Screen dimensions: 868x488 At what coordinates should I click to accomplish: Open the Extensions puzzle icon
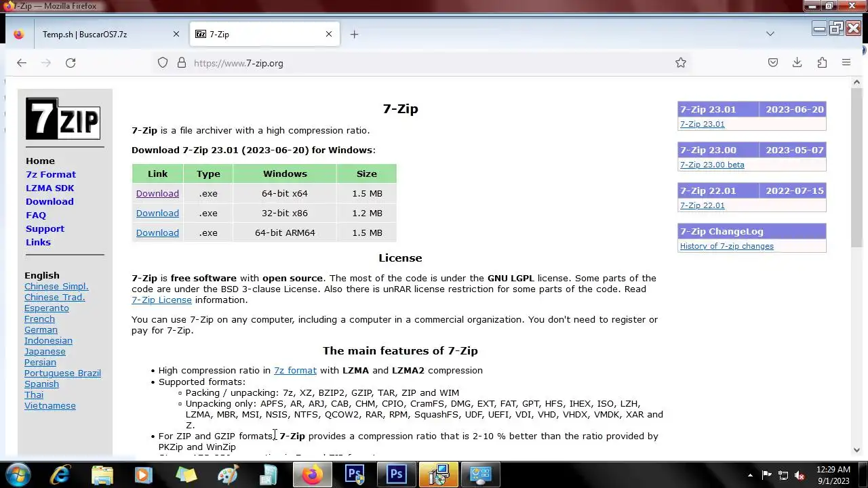coord(822,63)
